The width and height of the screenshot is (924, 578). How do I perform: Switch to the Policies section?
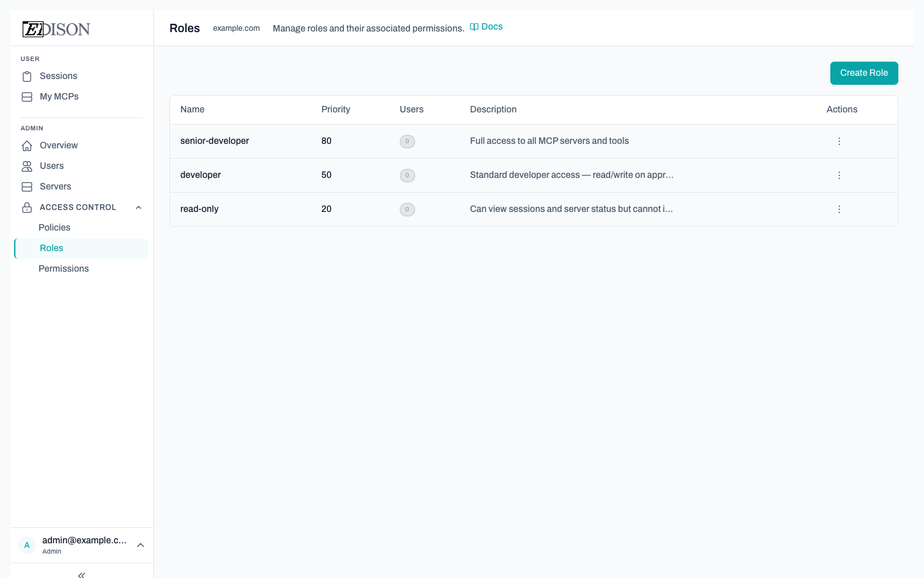click(55, 227)
